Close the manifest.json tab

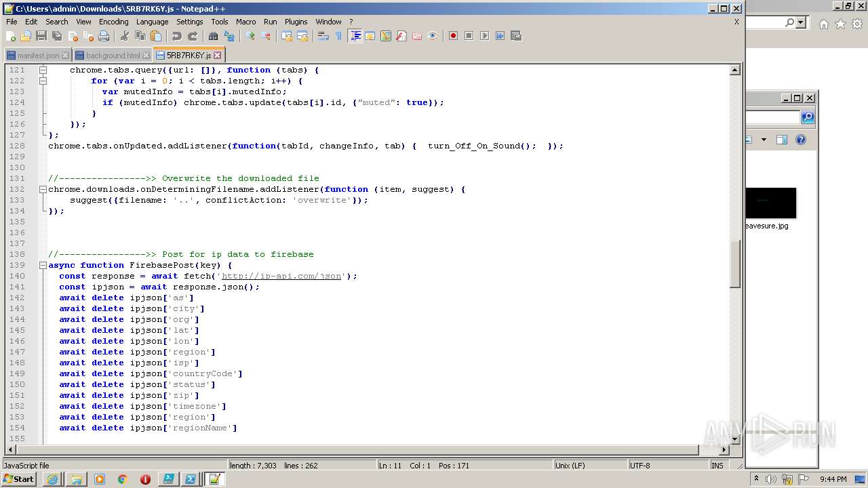(65, 56)
